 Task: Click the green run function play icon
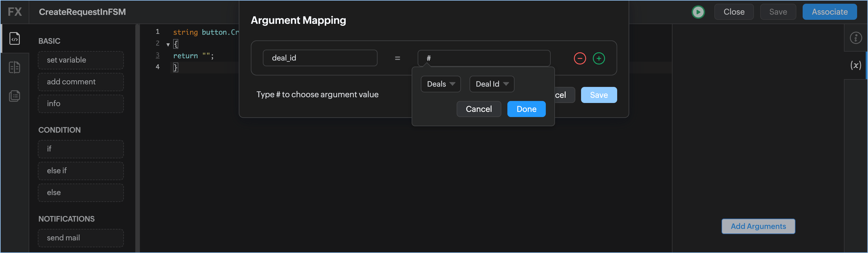click(698, 12)
